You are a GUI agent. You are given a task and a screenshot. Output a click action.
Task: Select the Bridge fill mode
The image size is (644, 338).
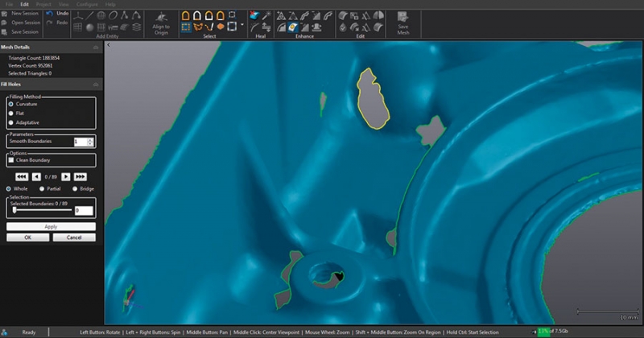pyautogui.click(x=75, y=188)
